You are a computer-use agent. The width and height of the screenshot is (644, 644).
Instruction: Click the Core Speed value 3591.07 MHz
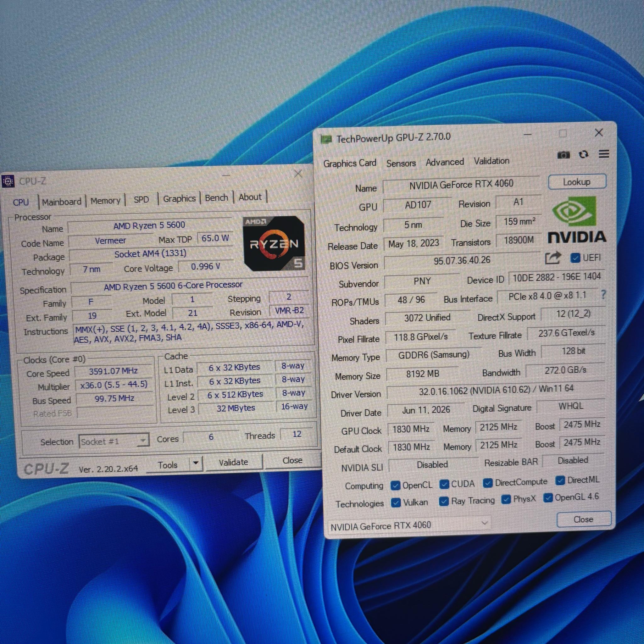pos(113,371)
